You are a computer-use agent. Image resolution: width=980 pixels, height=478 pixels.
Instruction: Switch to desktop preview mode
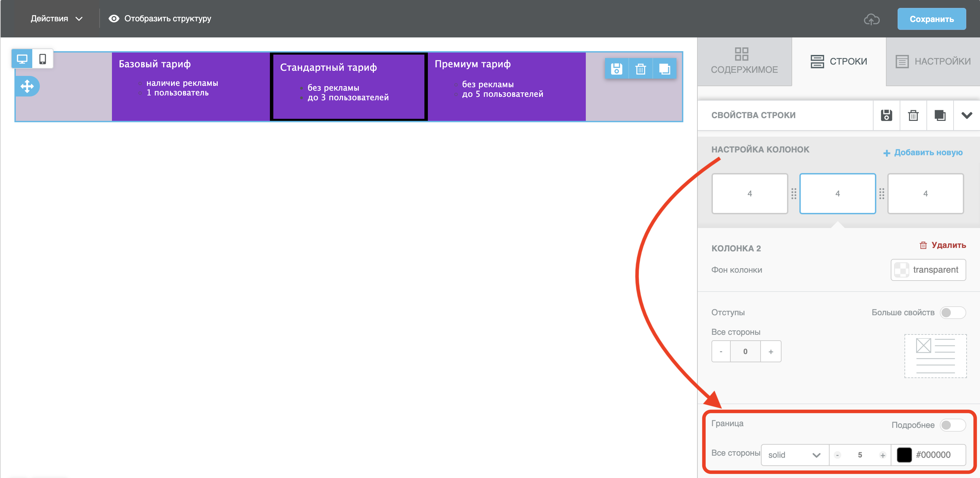[x=22, y=59]
